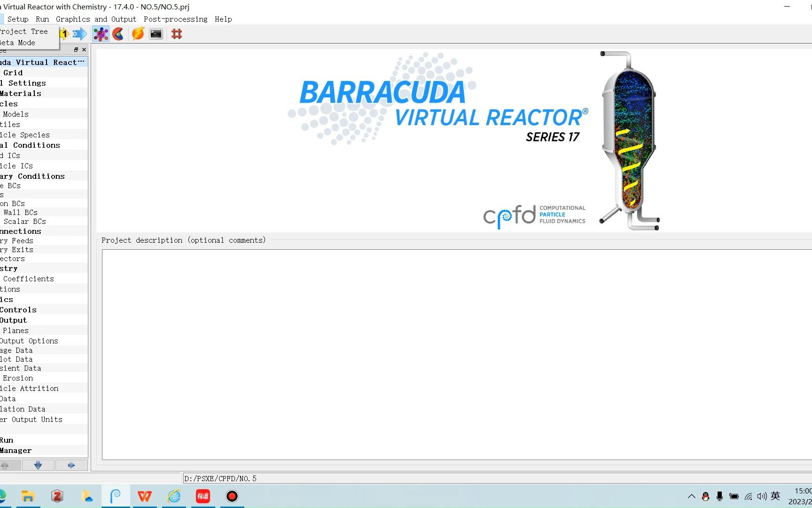Select the blue run arrow toolbar icon
812x508 pixels.
pyautogui.click(x=79, y=33)
